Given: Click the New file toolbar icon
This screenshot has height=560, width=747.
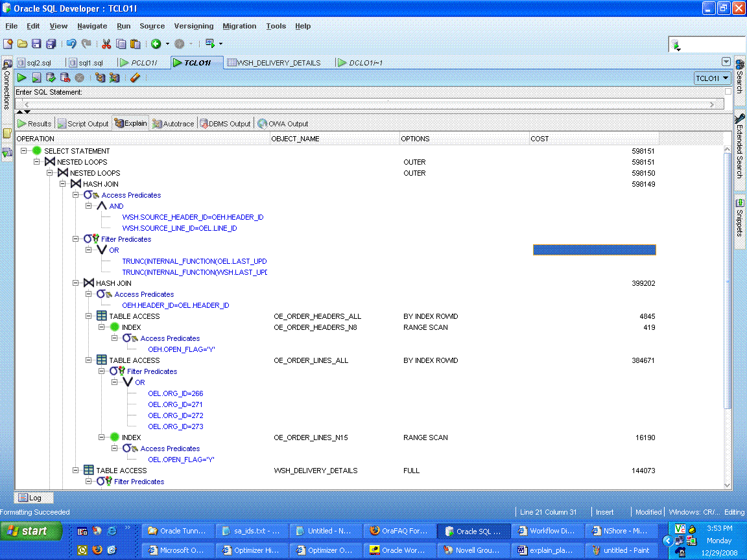Looking at the screenshot, I should (8, 44).
